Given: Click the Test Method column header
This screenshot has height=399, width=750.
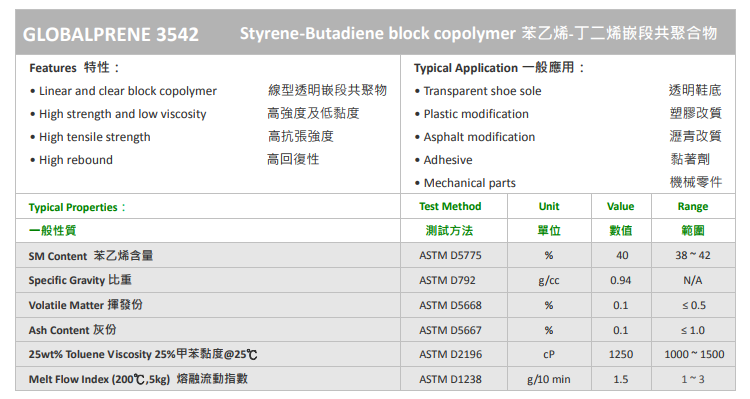Looking at the screenshot, I should [x=450, y=206].
